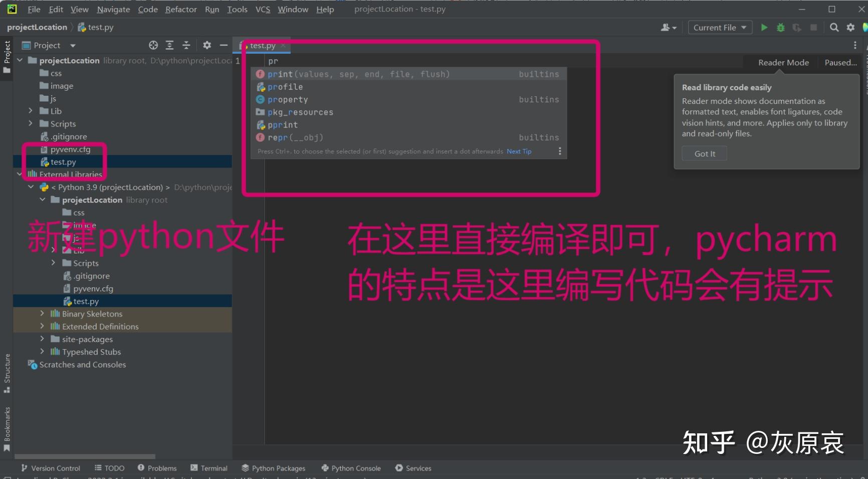This screenshot has width=868, height=479.
Task: Switch to the test.py editor tab
Action: 262,45
